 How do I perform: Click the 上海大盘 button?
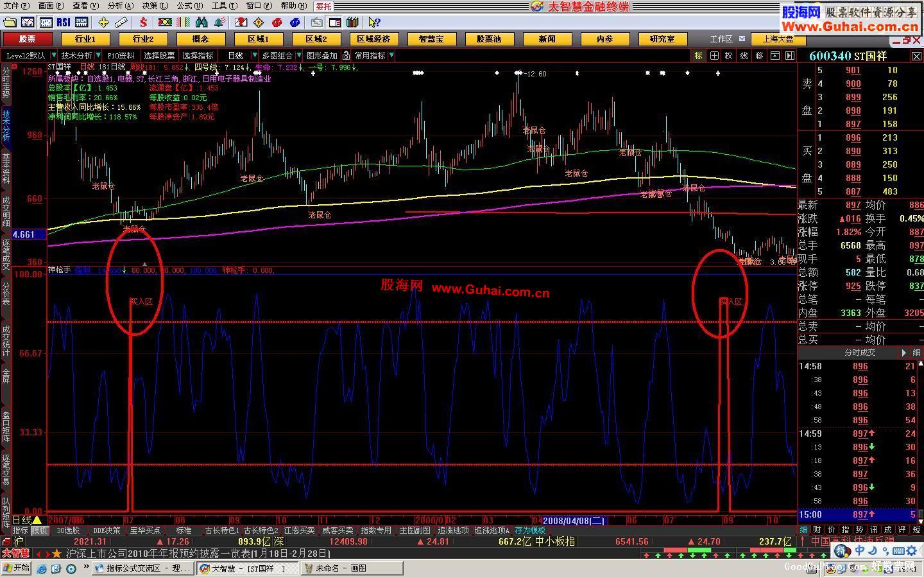pyautogui.click(x=778, y=39)
